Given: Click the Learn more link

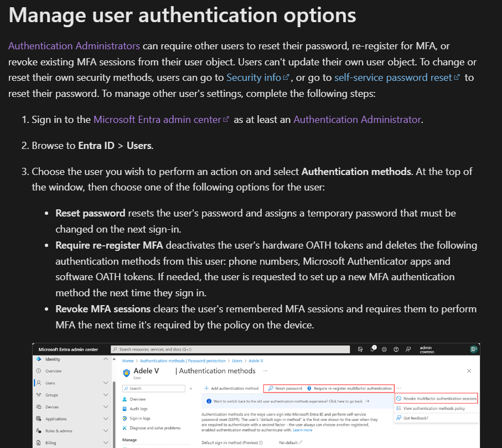Looking at the screenshot, I should point(302,430).
